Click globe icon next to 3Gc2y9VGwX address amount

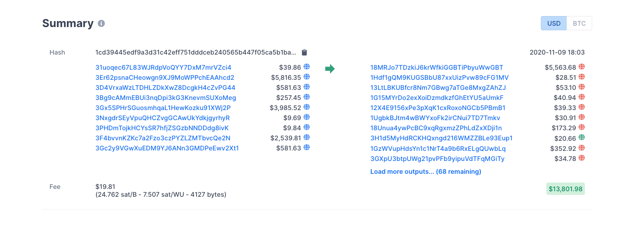(307, 148)
